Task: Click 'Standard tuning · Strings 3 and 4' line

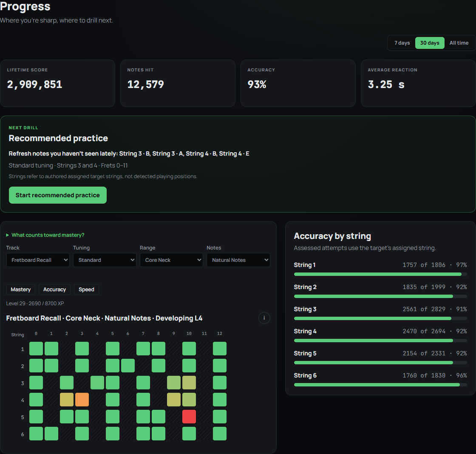Action: (x=68, y=165)
